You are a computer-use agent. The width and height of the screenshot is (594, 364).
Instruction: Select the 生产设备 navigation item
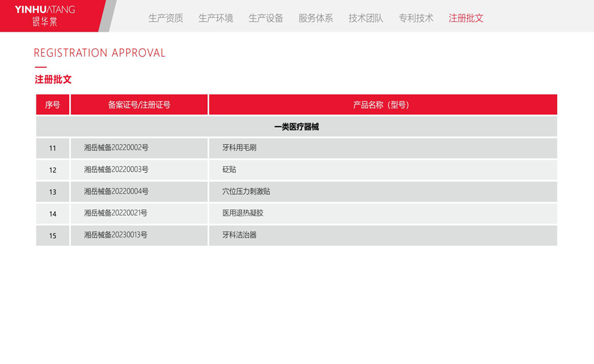(266, 18)
